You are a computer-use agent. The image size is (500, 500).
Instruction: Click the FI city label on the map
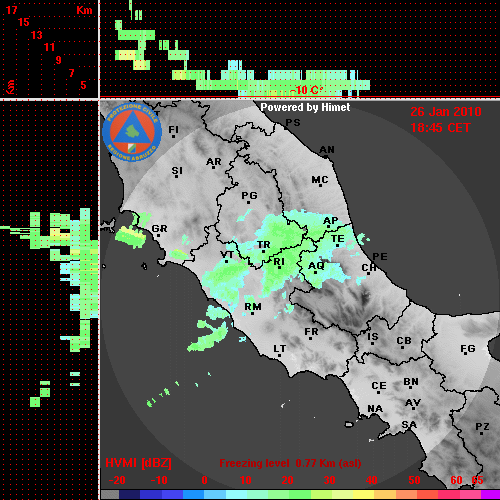click(173, 130)
